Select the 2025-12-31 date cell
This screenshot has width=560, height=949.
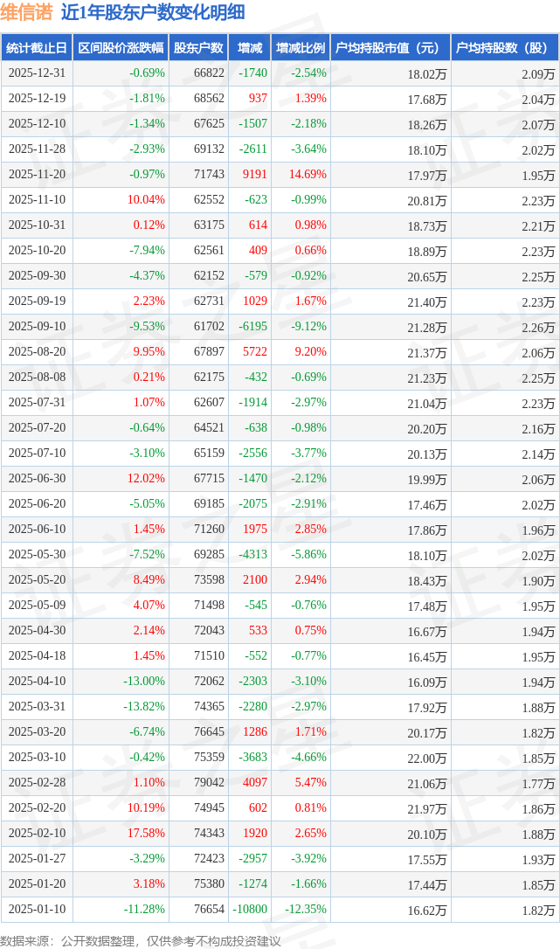click(x=37, y=73)
